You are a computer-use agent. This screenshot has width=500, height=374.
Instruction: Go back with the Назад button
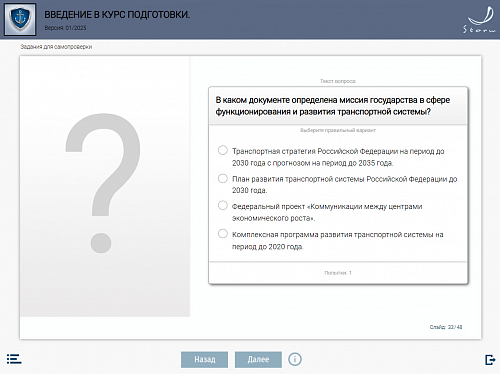coord(205,360)
